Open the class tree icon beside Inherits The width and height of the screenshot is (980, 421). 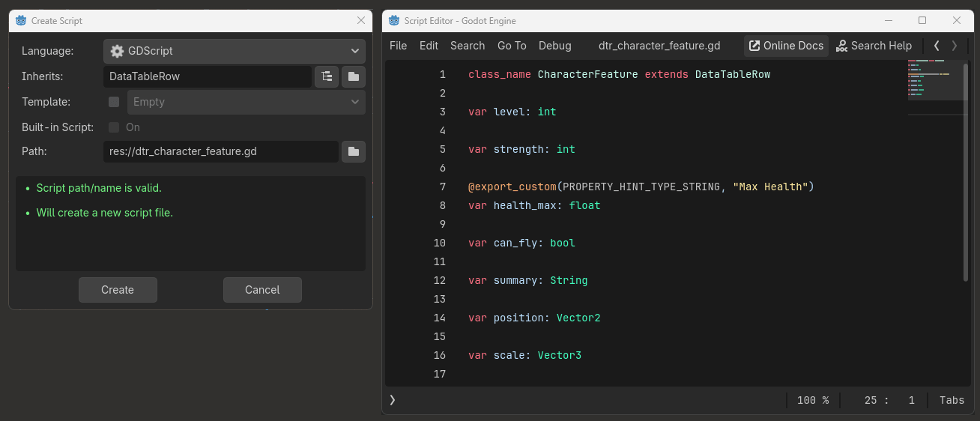pyautogui.click(x=327, y=76)
